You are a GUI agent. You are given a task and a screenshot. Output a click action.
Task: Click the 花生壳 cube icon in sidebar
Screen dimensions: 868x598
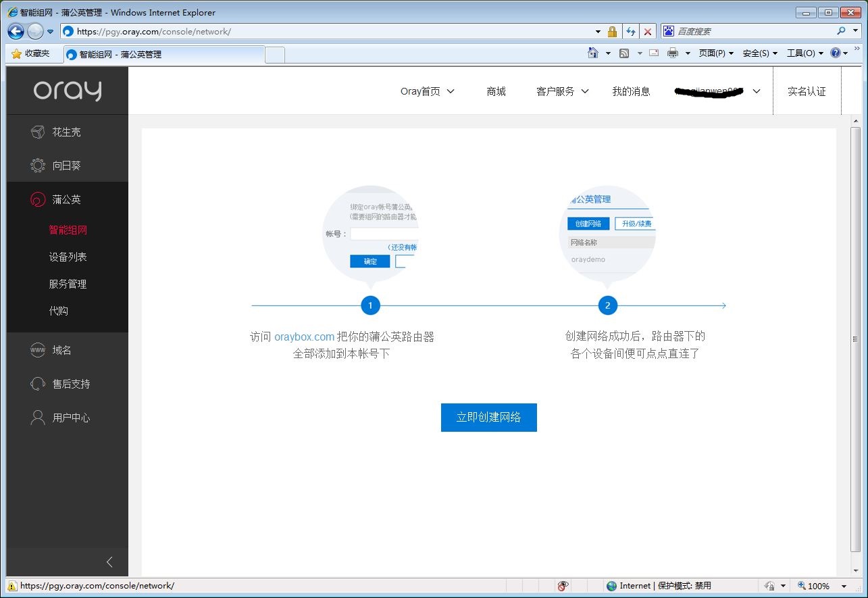38,132
